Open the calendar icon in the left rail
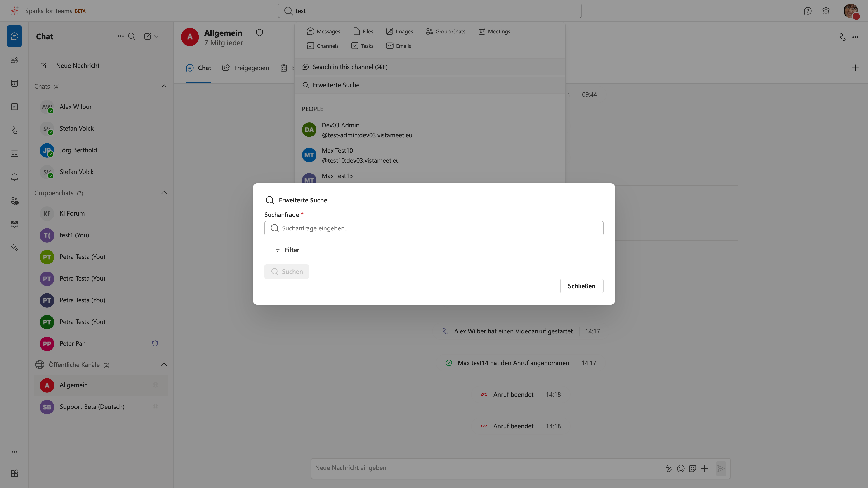Viewport: 868px width, 488px height. (x=14, y=83)
